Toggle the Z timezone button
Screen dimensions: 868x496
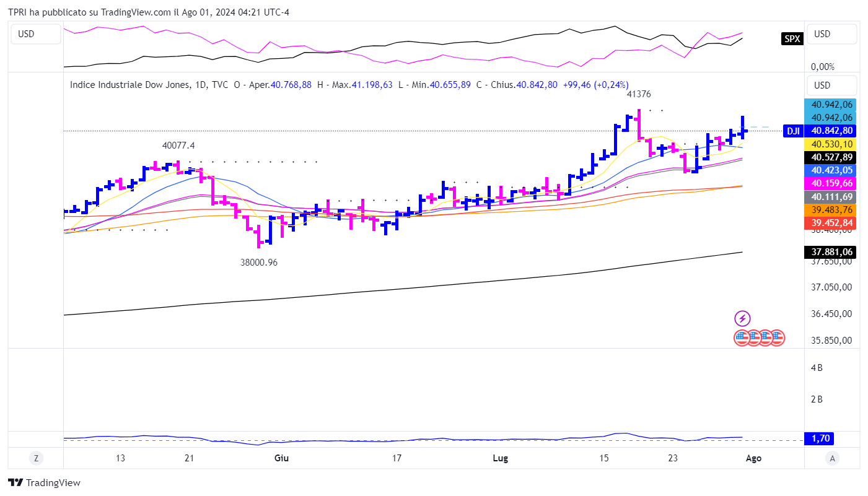37,458
